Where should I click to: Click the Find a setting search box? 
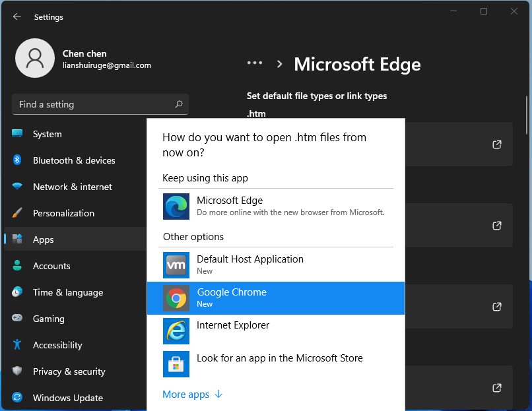click(100, 104)
